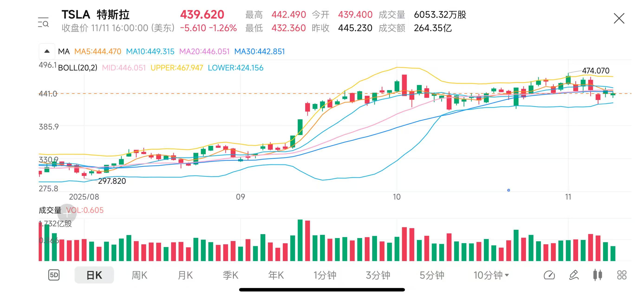The width and height of the screenshot is (644, 297).
Task: Tap the floating gray plus button
Action: pyautogui.click(x=67, y=213)
